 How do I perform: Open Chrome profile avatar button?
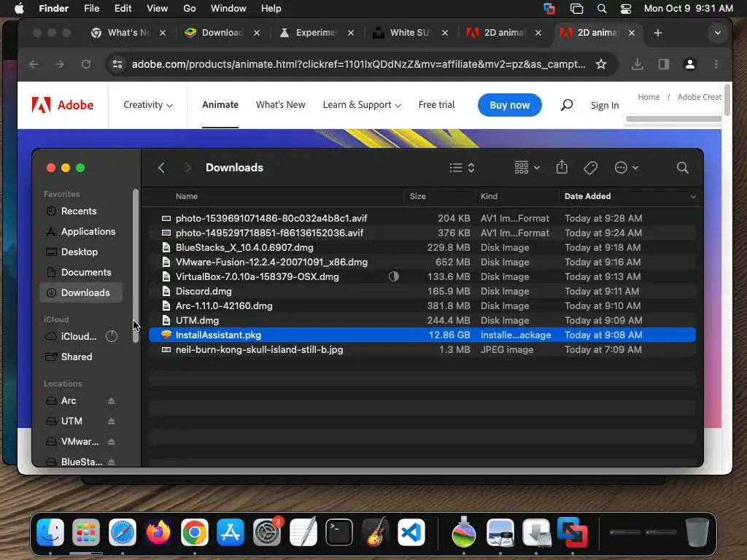690,64
